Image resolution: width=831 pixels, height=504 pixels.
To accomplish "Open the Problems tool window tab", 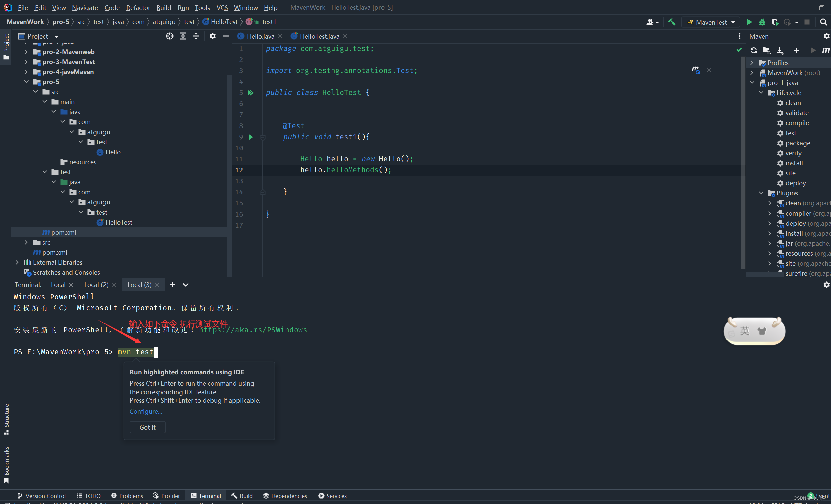I will coord(127,496).
